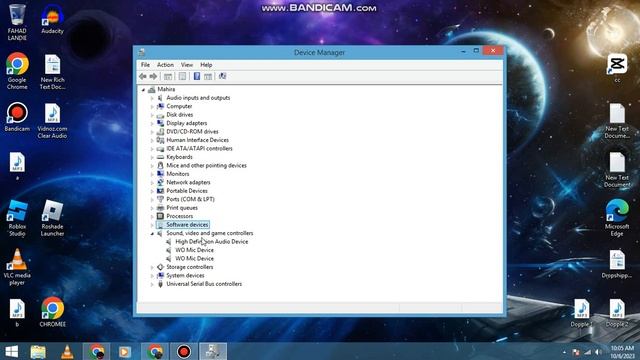Image resolution: width=640 pixels, height=360 pixels.
Task: Select the Print queues label
Action: click(x=182, y=208)
